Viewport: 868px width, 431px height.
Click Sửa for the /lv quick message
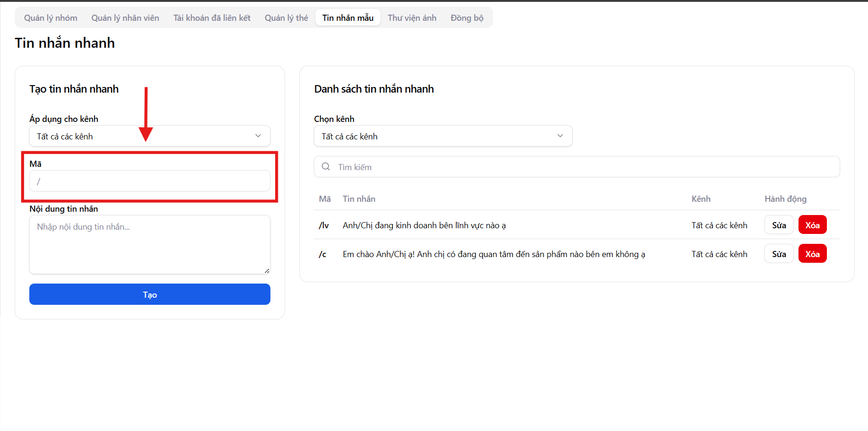point(779,225)
